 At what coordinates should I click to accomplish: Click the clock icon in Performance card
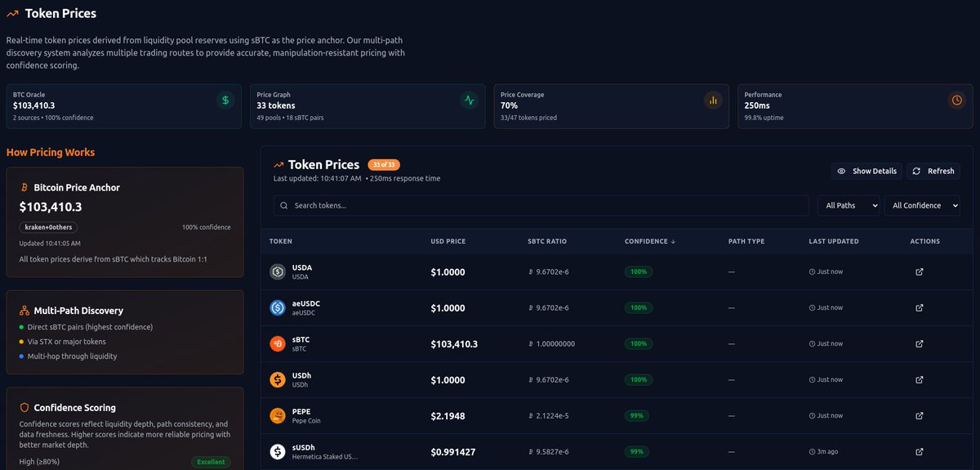pyautogui.click(x=956, y=101)
